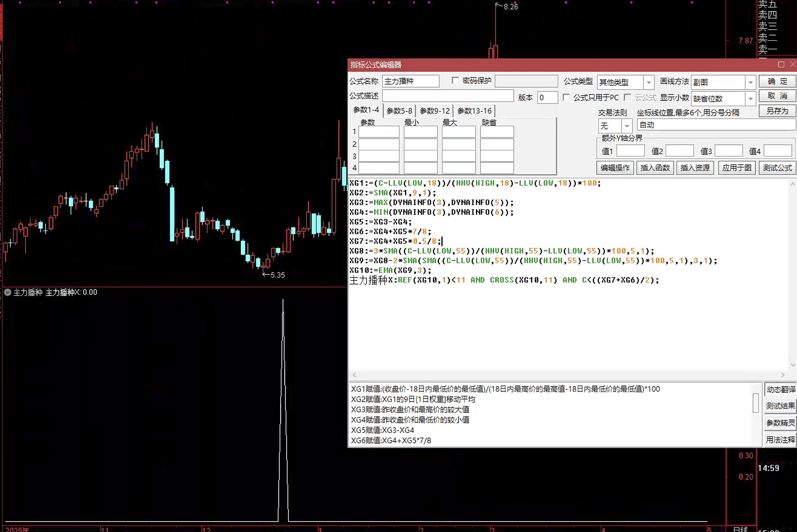Click the 卖一 order book row

click(767, 49)
